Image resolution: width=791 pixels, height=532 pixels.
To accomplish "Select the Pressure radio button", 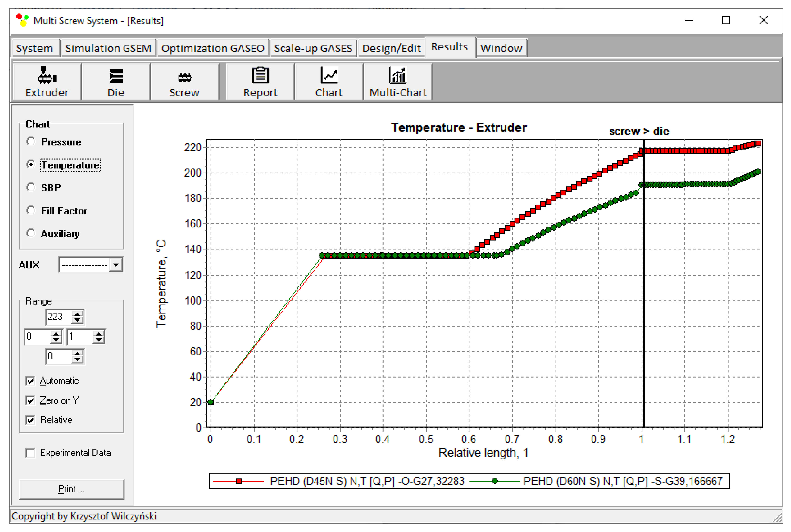I will pyautogui.click(x=31, y=141).
